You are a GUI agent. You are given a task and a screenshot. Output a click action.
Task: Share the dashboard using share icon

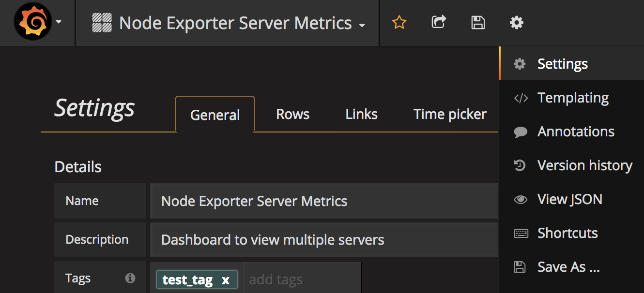(438, 22)
